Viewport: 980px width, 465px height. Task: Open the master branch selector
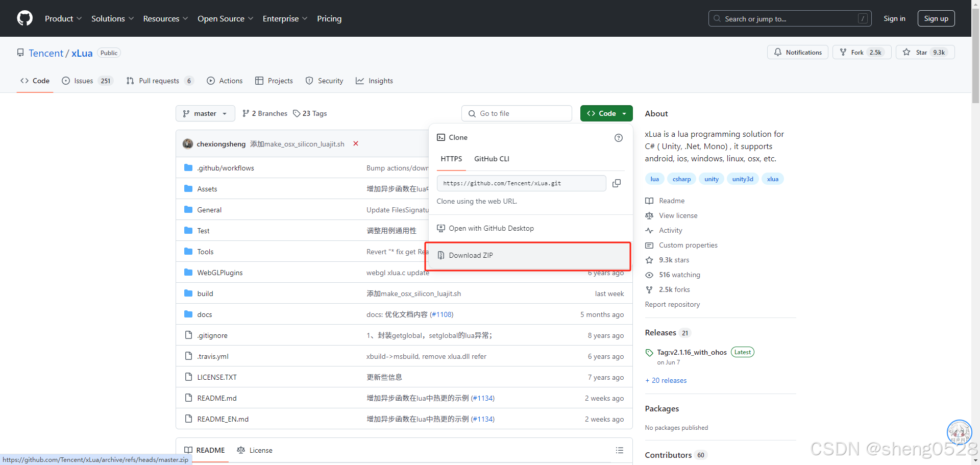click(x=205, y=113)
